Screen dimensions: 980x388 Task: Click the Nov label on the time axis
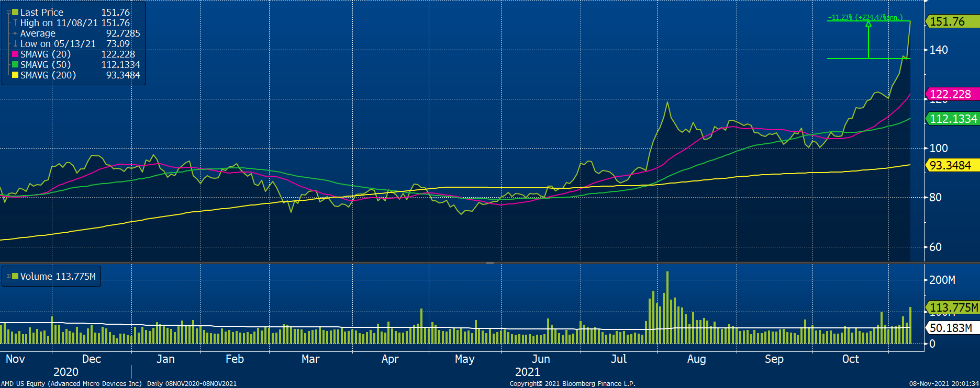pyautogui.click(x=15, y=359)
